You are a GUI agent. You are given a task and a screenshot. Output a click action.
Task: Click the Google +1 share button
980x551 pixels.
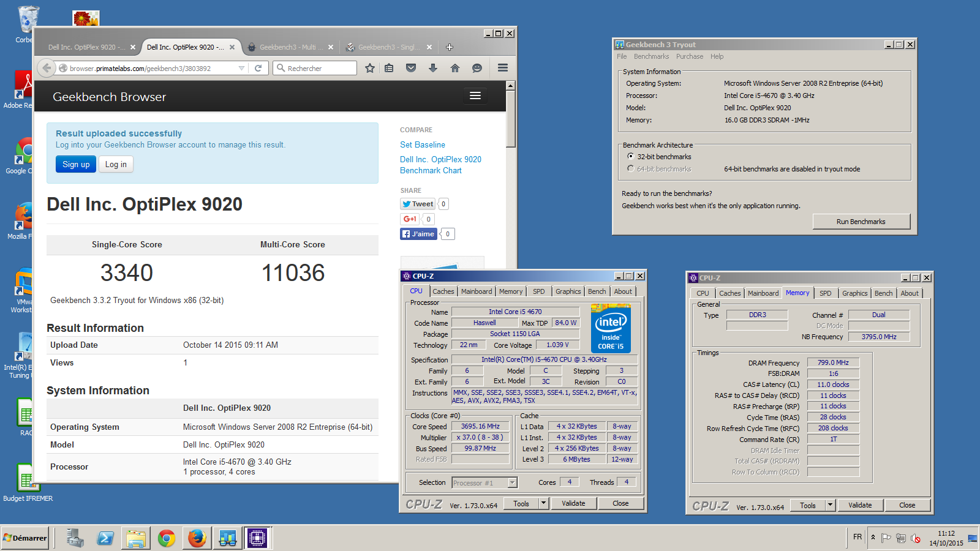[410, 219]
